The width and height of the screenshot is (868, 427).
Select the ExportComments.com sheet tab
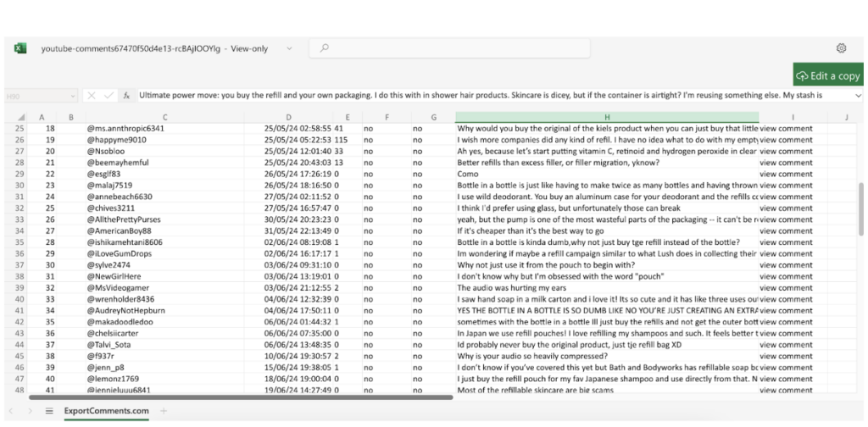click(x=106, y=411)
